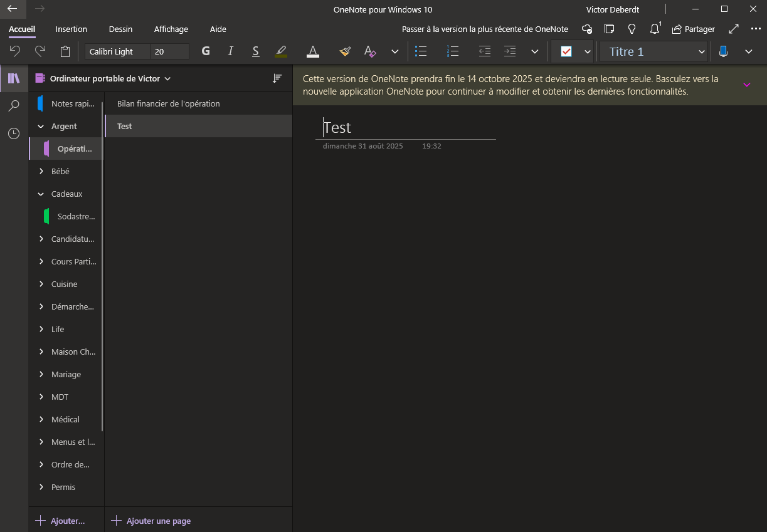Expand the Bébé section group
Viewport: 767px width, 532px height.
[x=41, y=171]
